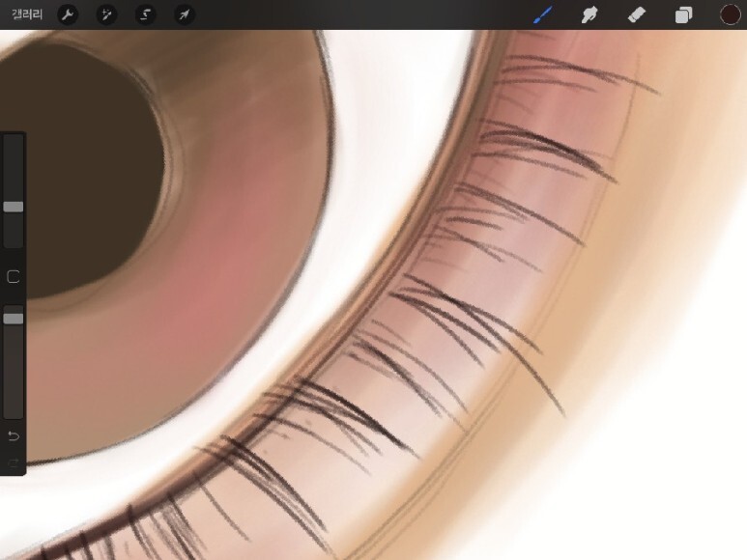Open the Adjustments magic wand menu
This screenshot has width=747, height=560.
tap(106, 14)
